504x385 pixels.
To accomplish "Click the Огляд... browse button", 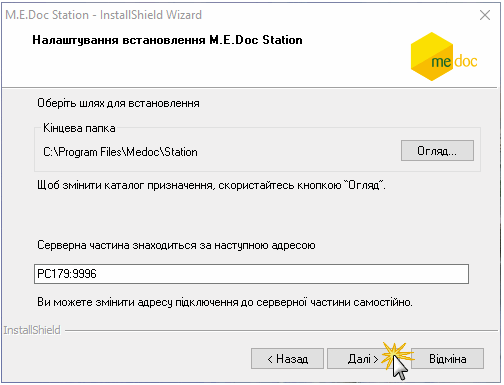I will [x=437, y=151].
